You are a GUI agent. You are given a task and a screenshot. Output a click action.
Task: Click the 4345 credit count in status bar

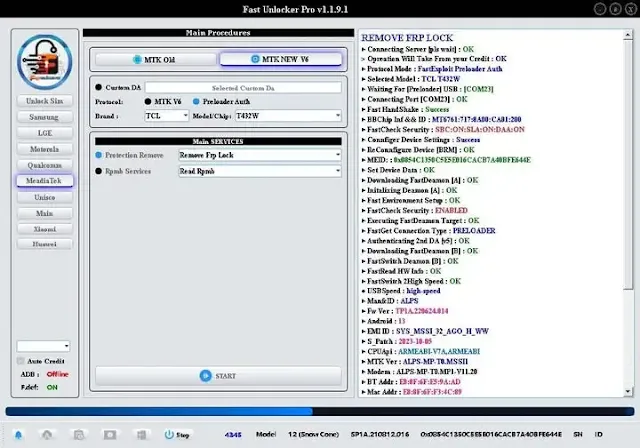click(233, 435)
